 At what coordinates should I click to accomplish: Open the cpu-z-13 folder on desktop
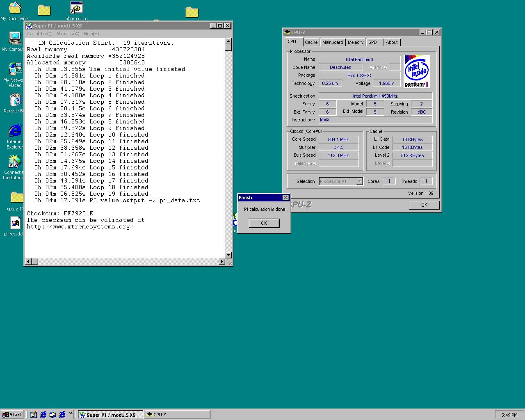pyautogui.click(x=16, y=201)
